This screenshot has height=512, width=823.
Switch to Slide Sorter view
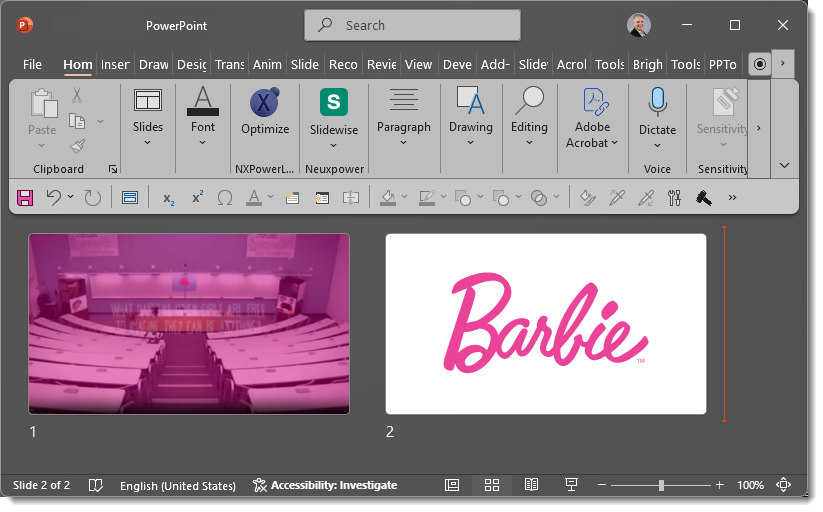[x=492, y=485]
